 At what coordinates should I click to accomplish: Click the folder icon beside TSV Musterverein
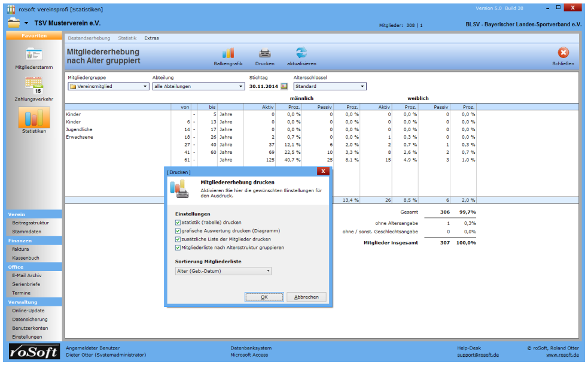click(14, 23)
